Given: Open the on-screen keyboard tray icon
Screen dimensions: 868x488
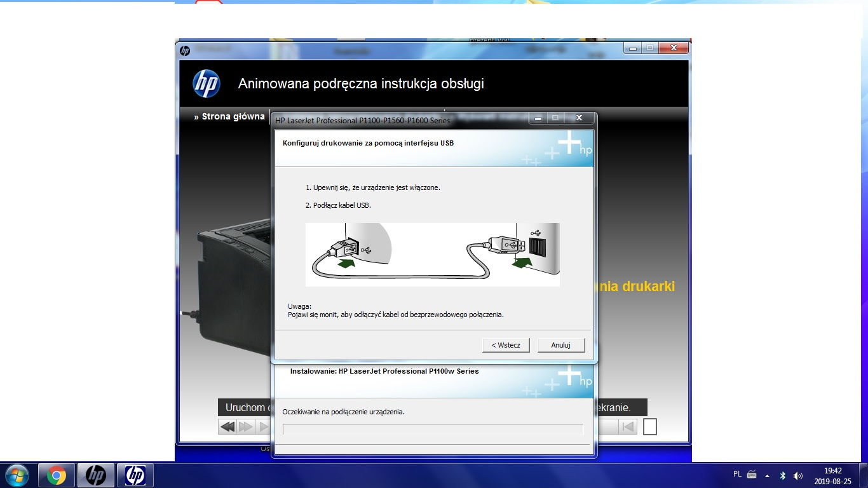Looking at the screenshot, I should click(x=752, y=475).
